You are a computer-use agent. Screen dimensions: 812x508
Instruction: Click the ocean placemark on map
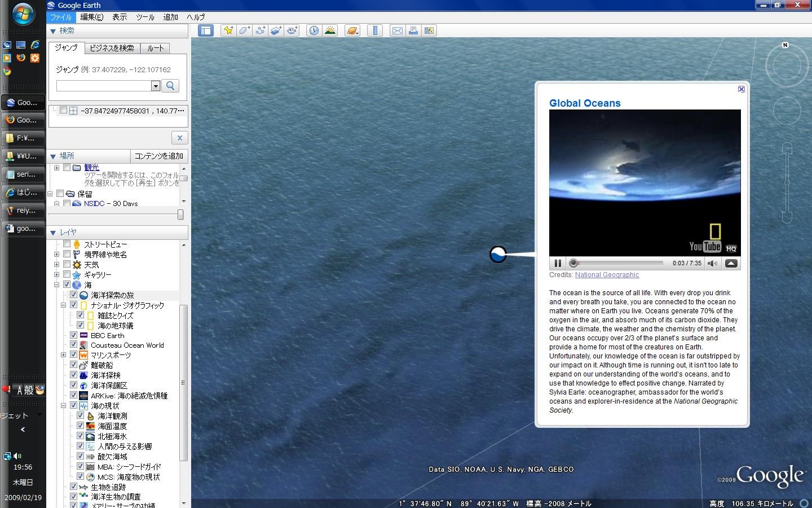point(498,255)
